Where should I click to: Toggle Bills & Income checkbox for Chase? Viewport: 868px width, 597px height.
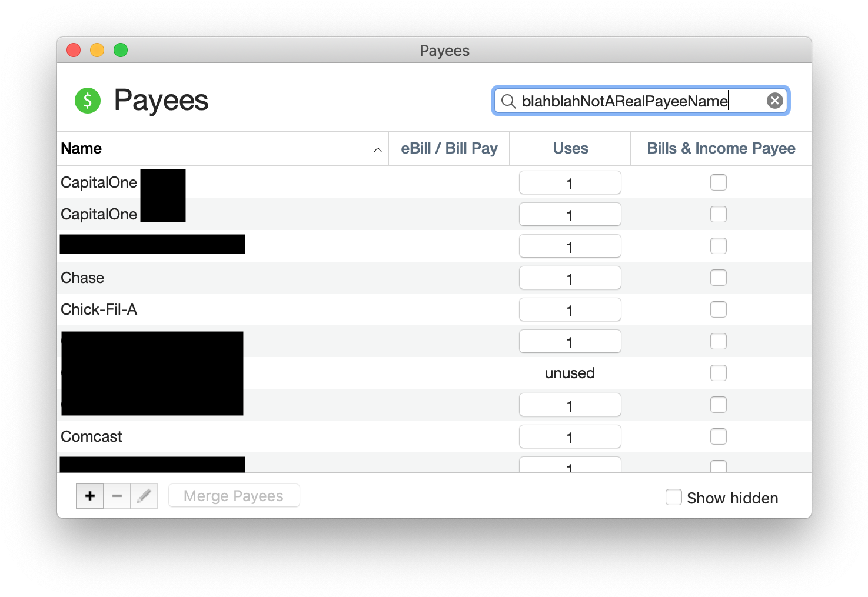(x=719, y=278)
